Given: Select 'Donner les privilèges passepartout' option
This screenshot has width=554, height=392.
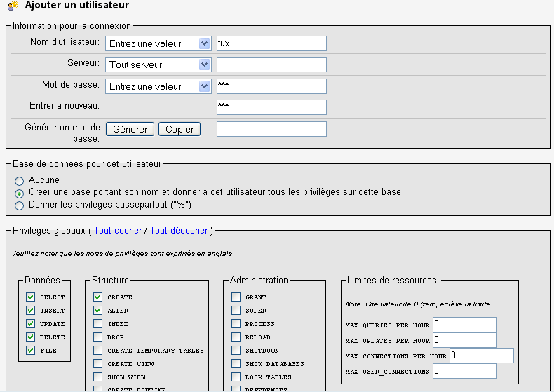Looking at the screenshot, I should click(20, 205).
